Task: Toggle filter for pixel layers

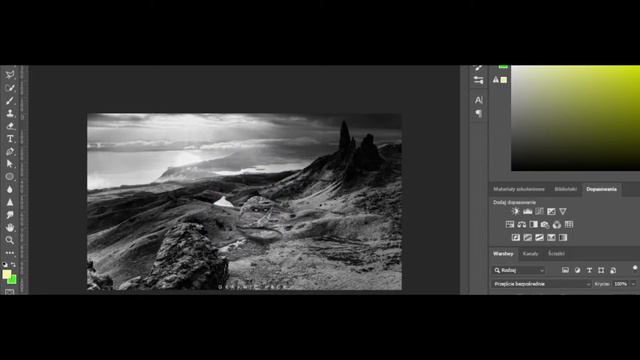Action: click(x=565, y=270)
